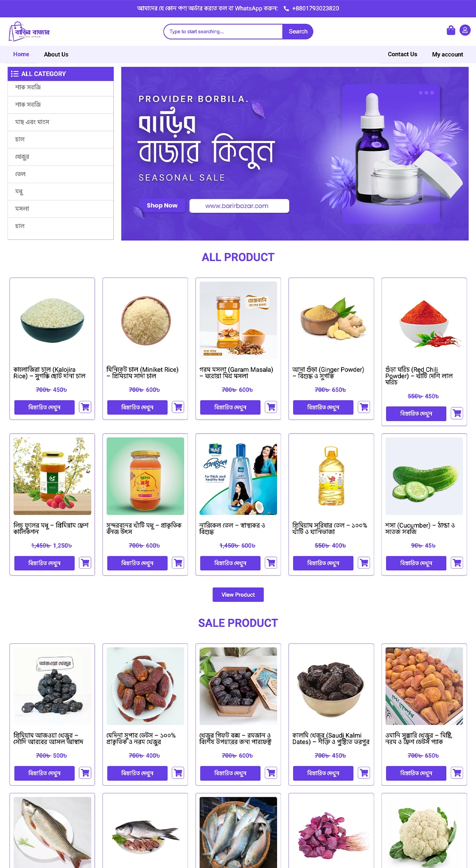Go to the Contact Us page
This screenshot has width=476, height=868.
(x=402, y=54)
